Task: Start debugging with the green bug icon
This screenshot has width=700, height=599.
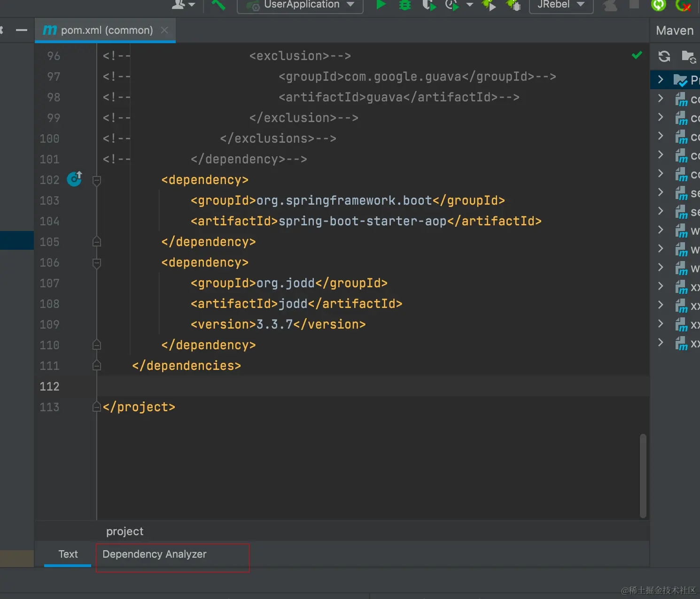Action: [x=404, y=5]
